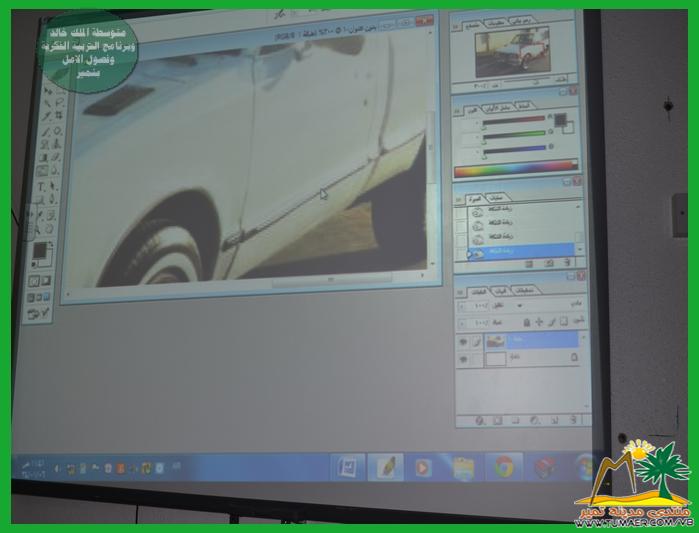Click the lock position icon in layers panel
The width and height of the screenshot is (699, 533).
click(539, 322)
